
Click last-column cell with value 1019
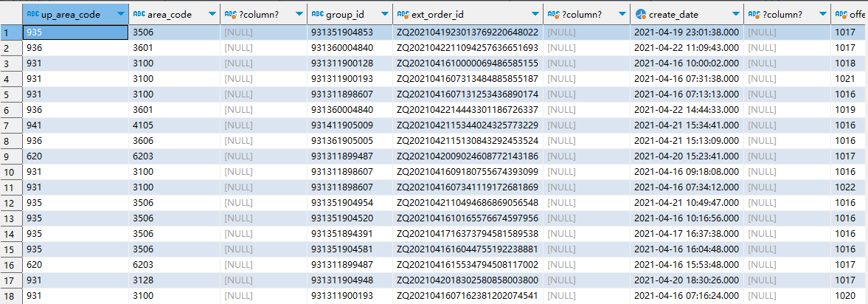(849, 110)
